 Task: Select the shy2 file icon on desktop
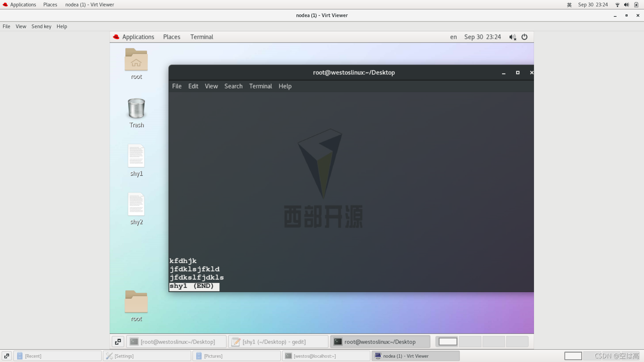(x=136, y=204)
